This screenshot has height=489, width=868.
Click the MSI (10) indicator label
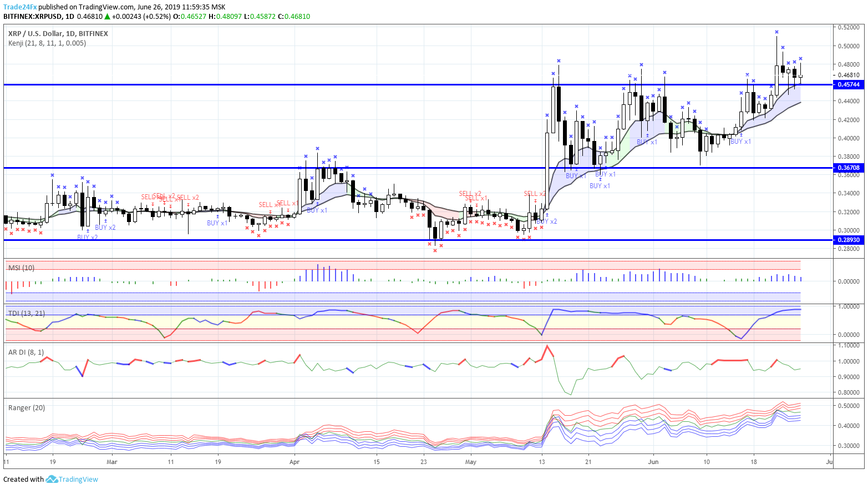tap(21, 268)
